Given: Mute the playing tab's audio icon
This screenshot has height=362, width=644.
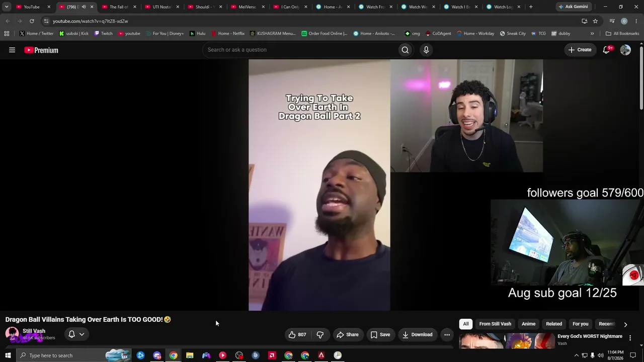Looking at the screenshot, I should (x=84, y=7).
